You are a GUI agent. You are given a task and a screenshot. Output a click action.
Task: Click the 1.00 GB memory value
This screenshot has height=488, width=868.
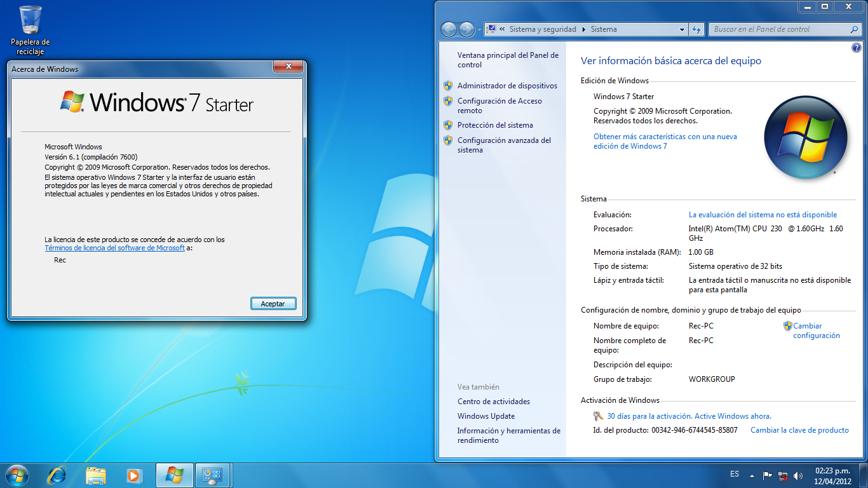pos(701,252)
